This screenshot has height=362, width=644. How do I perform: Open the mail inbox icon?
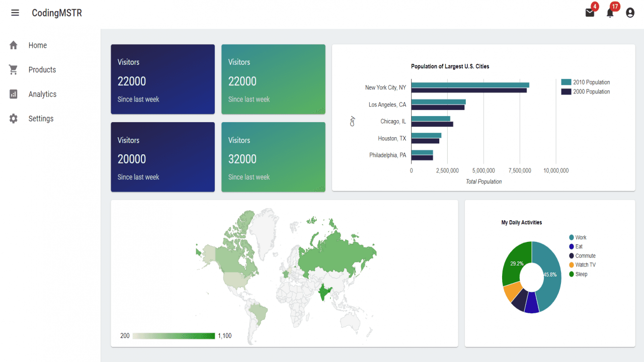(x=590, y=13)
